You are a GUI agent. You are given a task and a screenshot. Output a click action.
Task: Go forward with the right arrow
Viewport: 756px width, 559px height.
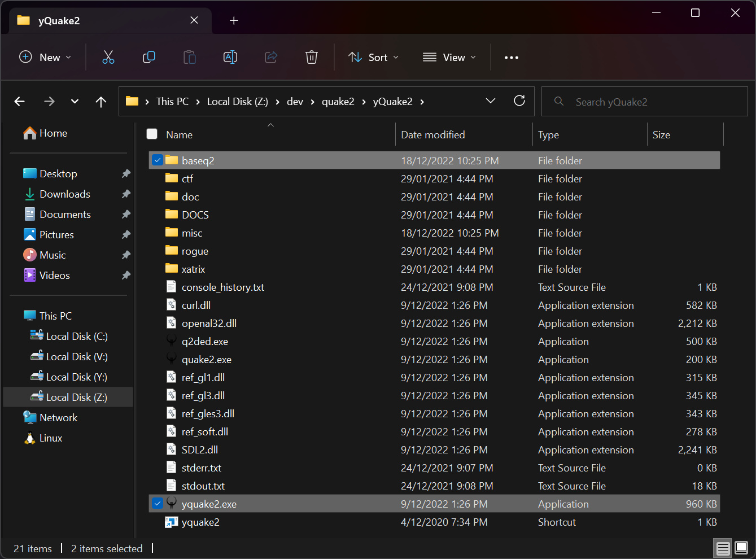point(50,102)
